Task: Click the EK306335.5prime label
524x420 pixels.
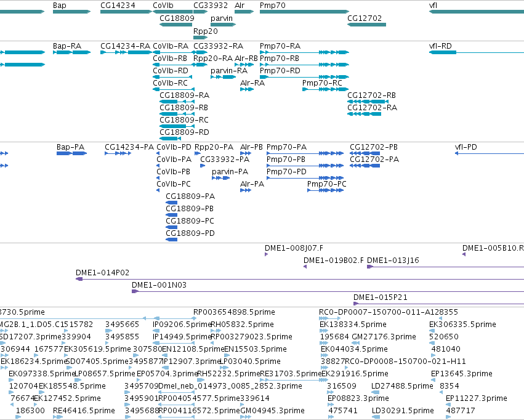Action: pos(462,325)
